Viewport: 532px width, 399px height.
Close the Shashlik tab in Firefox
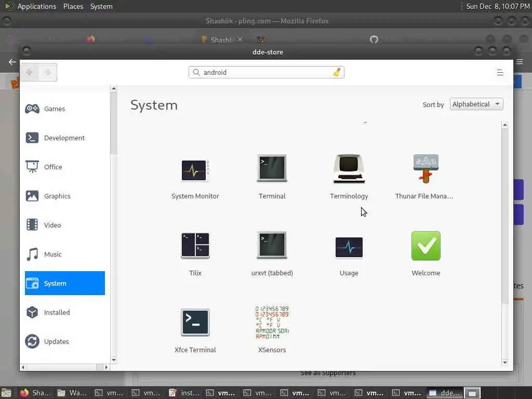pyautogui.click(x=240, y=39)
